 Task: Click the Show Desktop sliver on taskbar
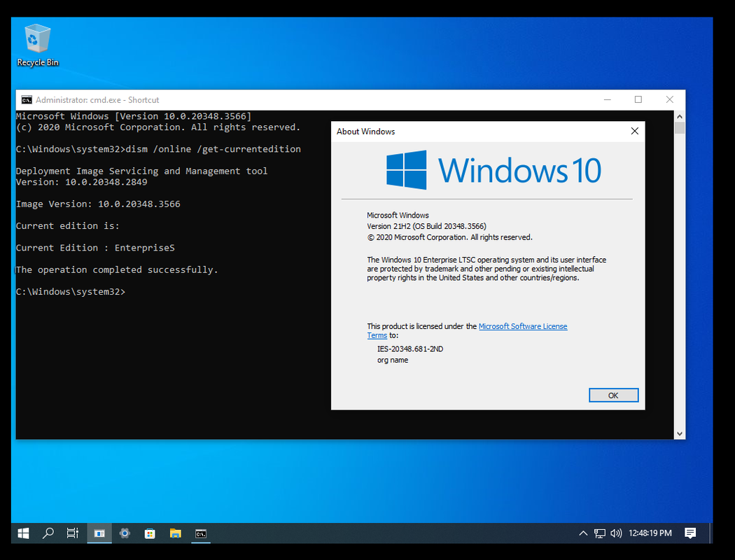(711, 533)
